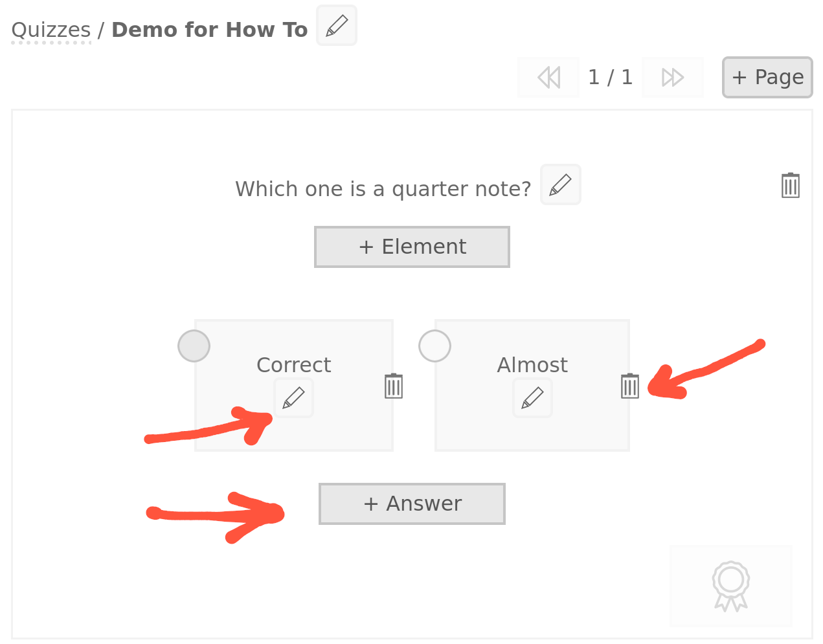
Task: Click the 'Which one is a quarter note?' text
Action: 383,189
